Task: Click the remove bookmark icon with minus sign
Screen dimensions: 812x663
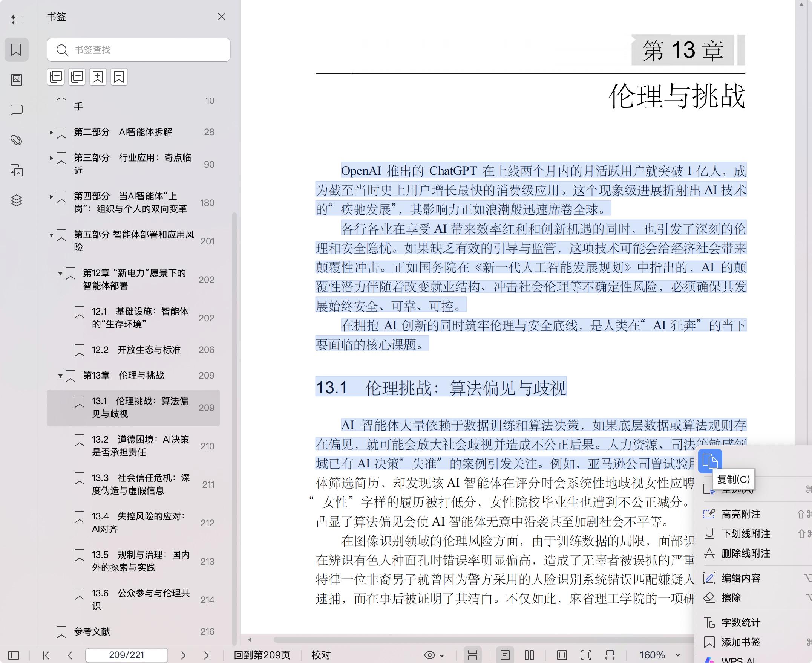Action: tap(119, 77)
